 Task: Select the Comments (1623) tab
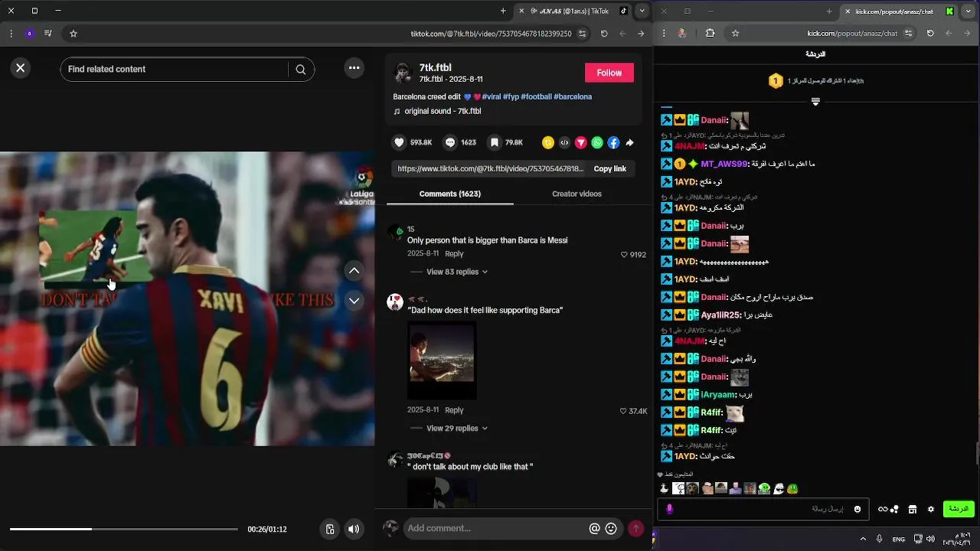pos(450,194)
